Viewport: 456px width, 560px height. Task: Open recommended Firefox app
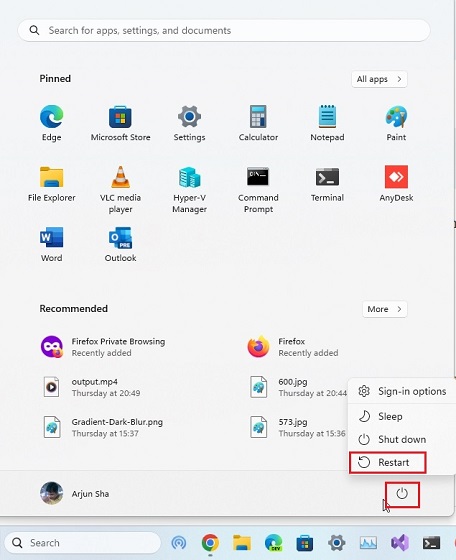tap(294, 347)
